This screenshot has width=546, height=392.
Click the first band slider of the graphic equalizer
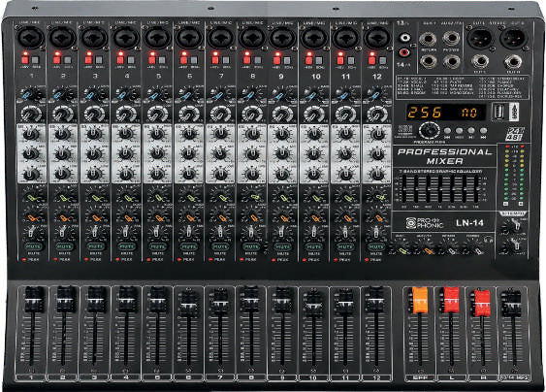404,188
